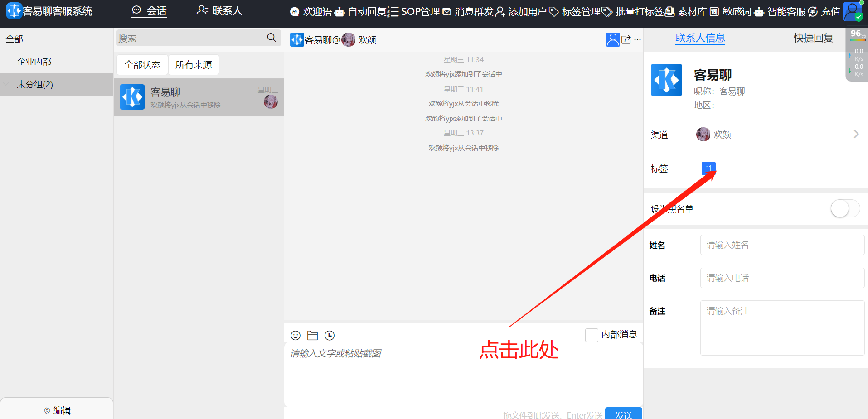The width and height of the screenshot is (868, 419).
Task: Click the 电话 input field
Action: click(782, 278)
